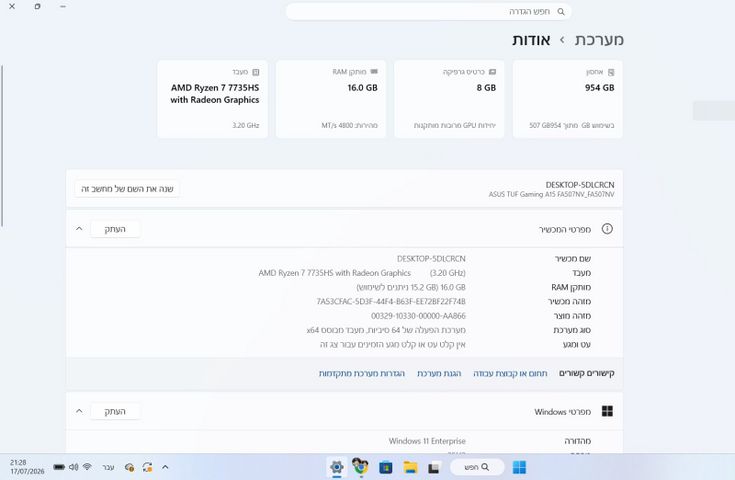Open the Windows Start button in taskbar
Screen dimensions: 735x480
[519, 467]
